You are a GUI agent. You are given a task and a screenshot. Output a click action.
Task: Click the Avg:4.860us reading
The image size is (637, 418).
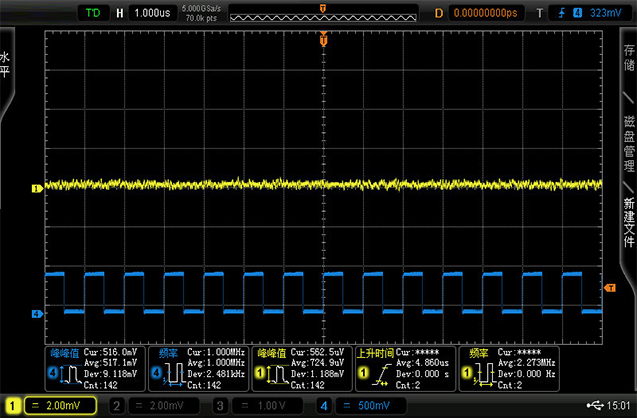(x=422, y=363)
